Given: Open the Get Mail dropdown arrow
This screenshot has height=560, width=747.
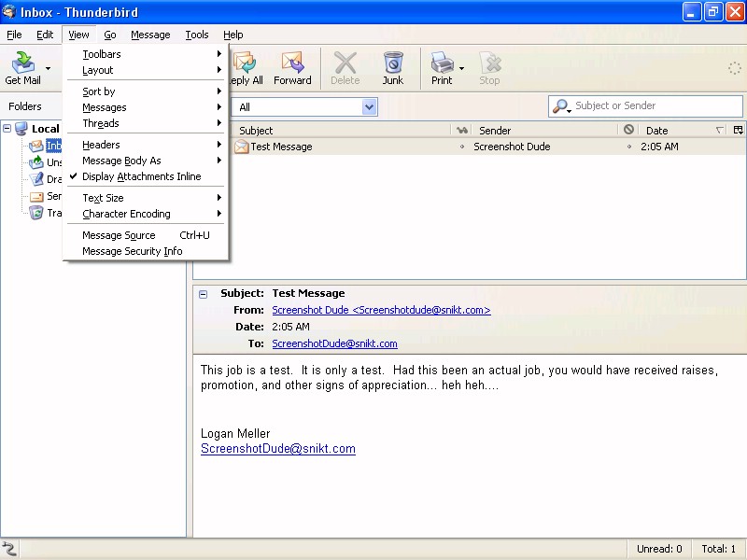Looking at the screenshot, I should point(48,68).
